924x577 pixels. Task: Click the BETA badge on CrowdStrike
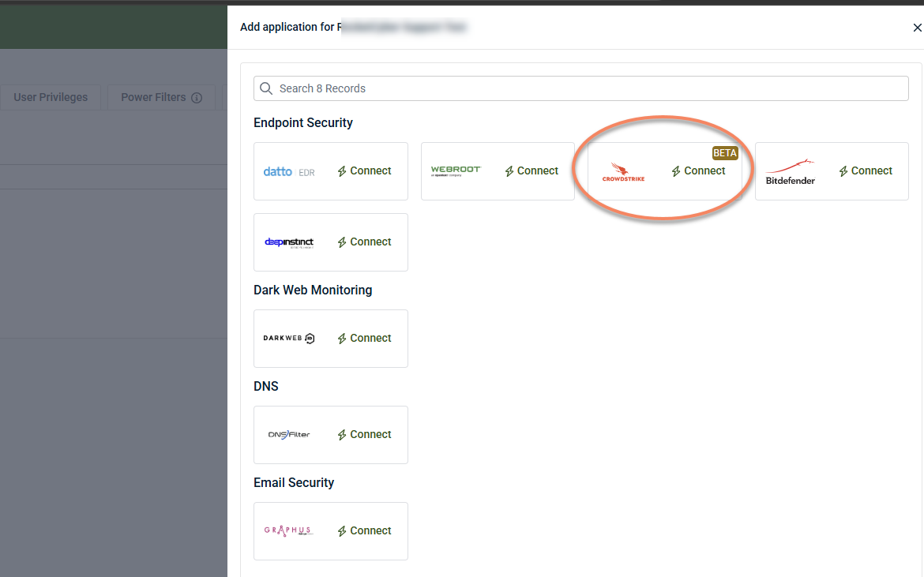tap(725, 153)
